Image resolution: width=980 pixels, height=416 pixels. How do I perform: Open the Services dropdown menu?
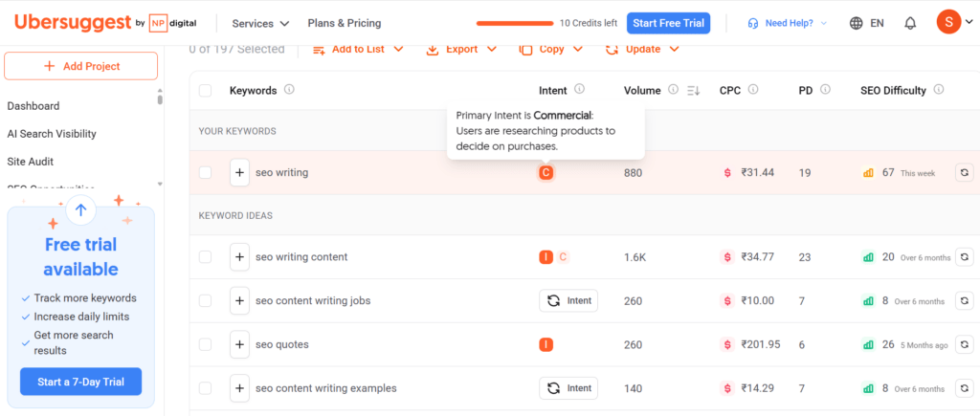click(260, 23)
